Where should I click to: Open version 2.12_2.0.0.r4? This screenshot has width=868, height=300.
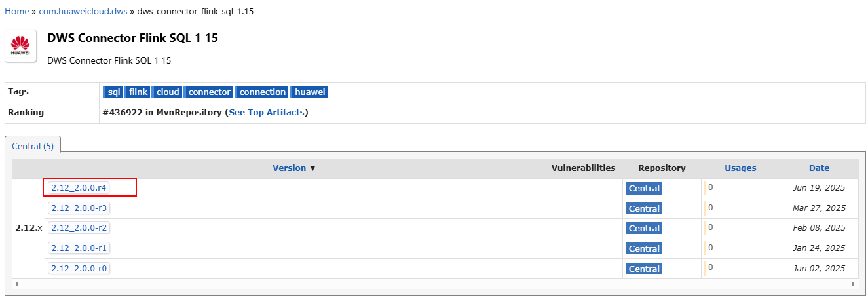[x=79, y=188]
